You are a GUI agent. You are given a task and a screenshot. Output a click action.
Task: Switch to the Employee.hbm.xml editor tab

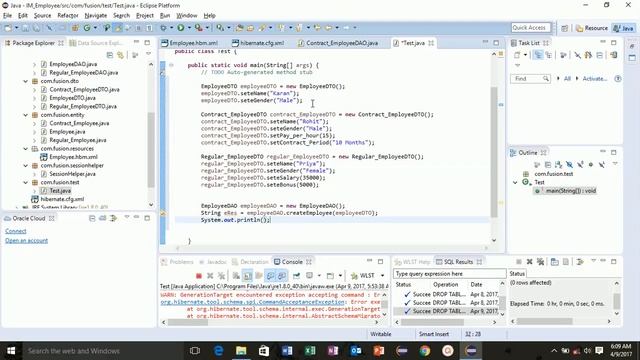click(x=190, y=43)
